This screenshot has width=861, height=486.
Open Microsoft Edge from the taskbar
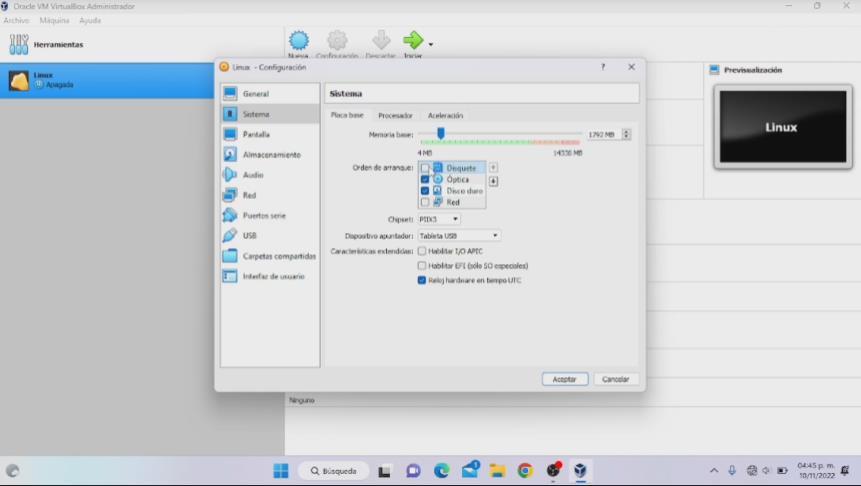(x=441, y=471)
